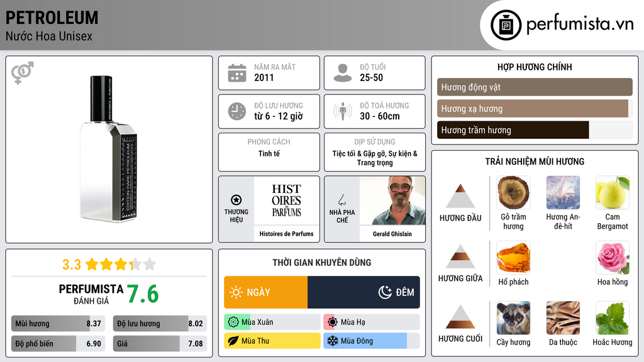The width and height of the screenshot is (644, 362).
Task: Select the Hương An-đê-hít note image
Action: [563, 193]
